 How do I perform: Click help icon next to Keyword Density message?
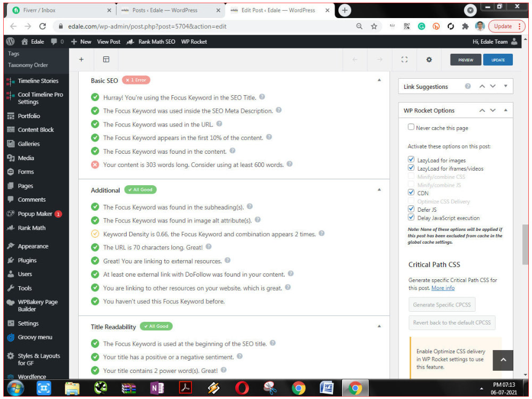tap(322, 234)
